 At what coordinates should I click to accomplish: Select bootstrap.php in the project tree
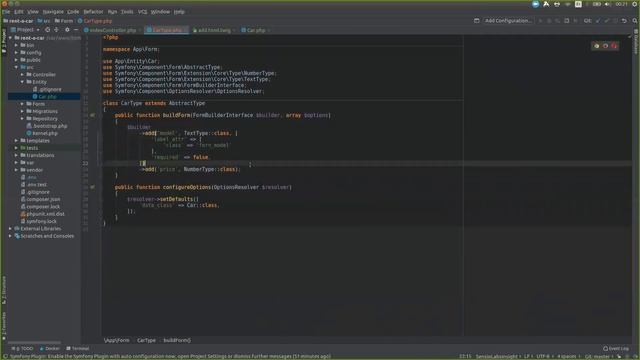tap(47, 126)
